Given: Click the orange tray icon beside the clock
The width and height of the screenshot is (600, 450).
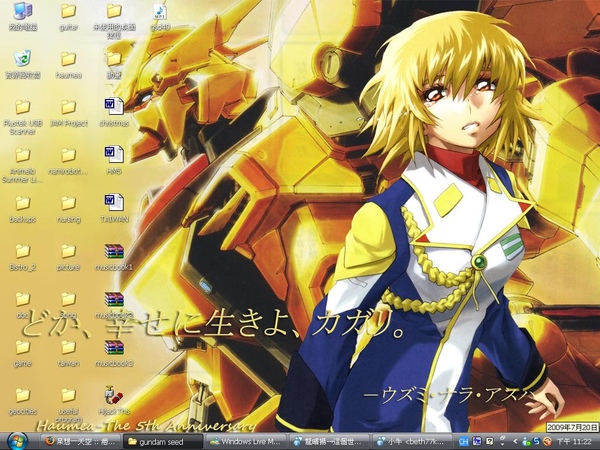Looking at the screenshot, I should 547,442.
